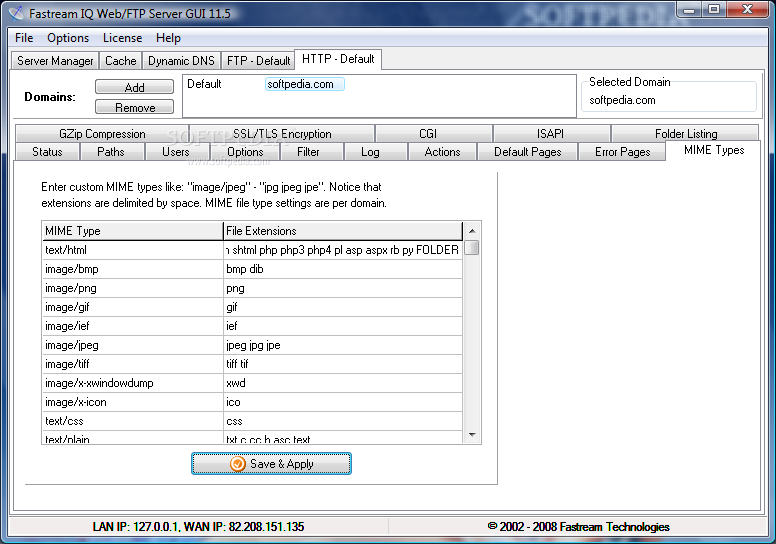Open the Default Pages tab
The height and width of the screenshot is (544, 776).
pos(528,151)
